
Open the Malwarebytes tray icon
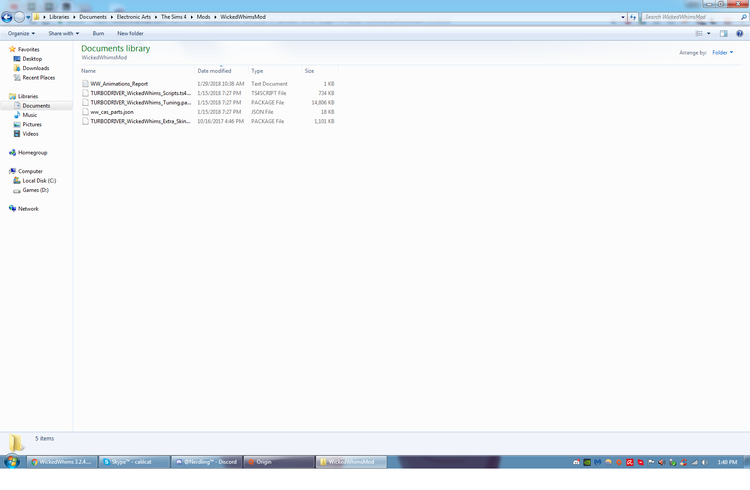(597, 462)
